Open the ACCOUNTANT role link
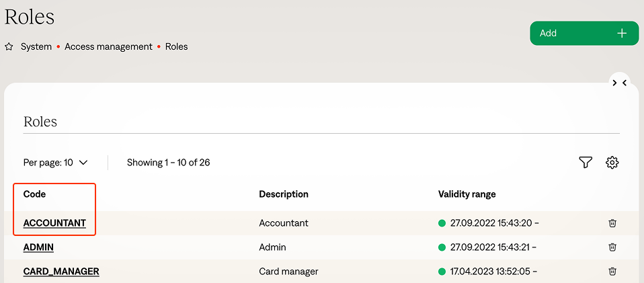Image resolution: width=644 pixels, height=283 pixels. (x=54, y=223)
